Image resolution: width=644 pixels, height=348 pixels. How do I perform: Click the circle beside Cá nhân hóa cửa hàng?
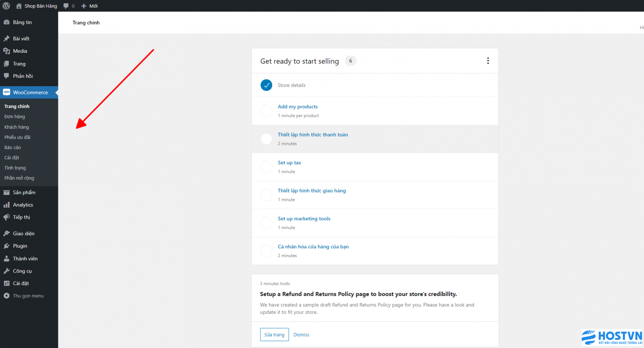coord(266,251)
